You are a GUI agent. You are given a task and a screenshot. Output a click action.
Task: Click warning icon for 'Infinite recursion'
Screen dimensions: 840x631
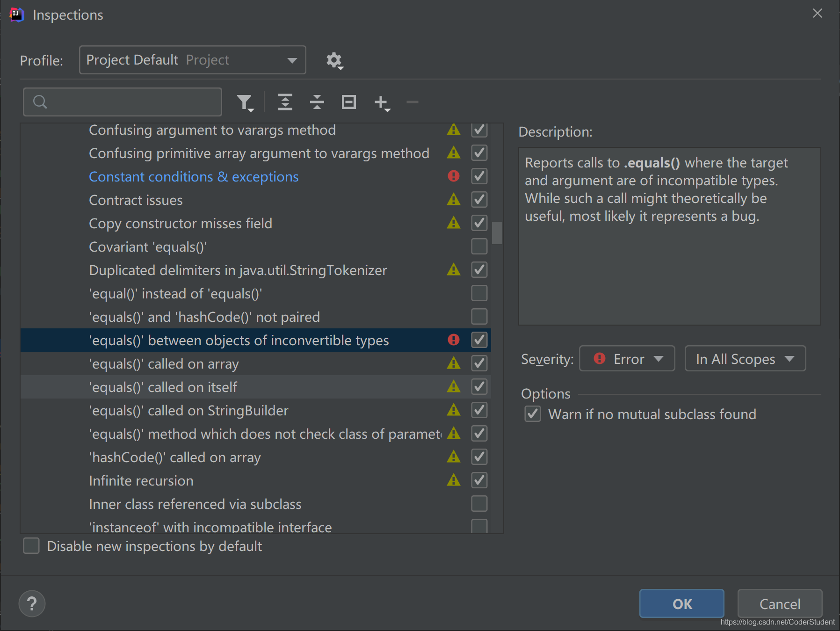454,480
